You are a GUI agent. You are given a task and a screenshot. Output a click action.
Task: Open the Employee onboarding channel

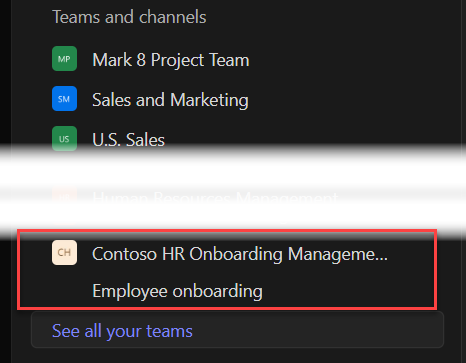point(177,291)
